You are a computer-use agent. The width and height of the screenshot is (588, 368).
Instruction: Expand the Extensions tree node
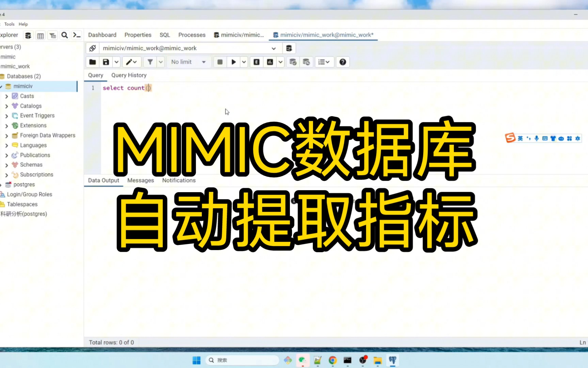6,126
